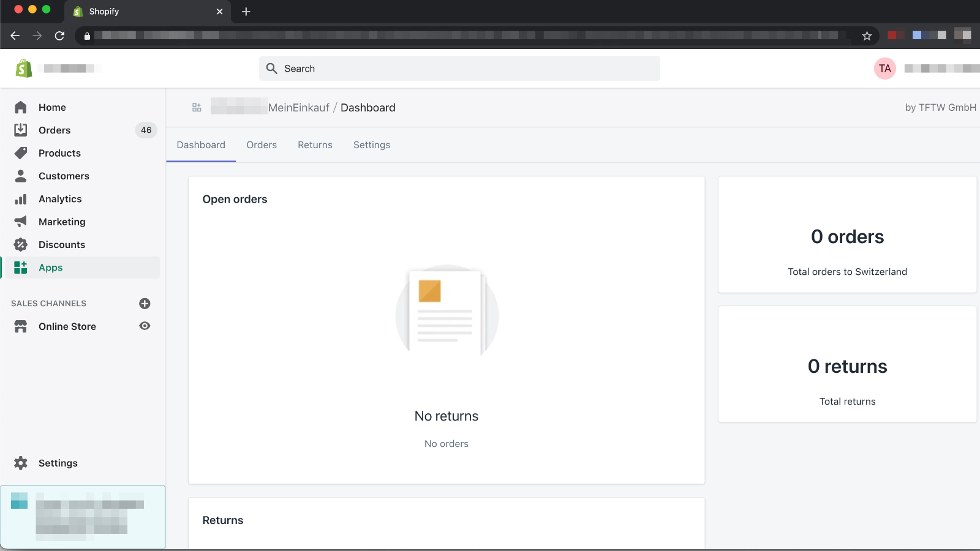The image size is (980, 551).
Task: Open the Marketing section
Action: (x=62, y=222)
